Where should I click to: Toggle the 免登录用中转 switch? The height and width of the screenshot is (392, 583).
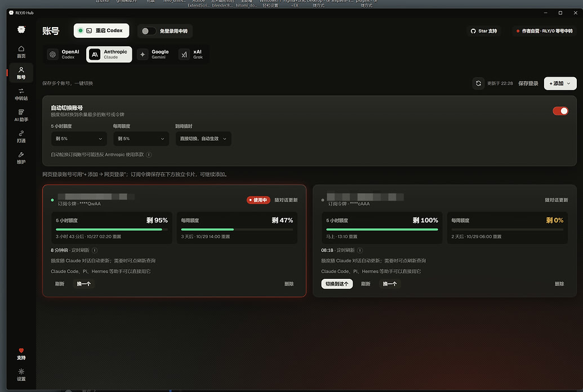[148, 31]
